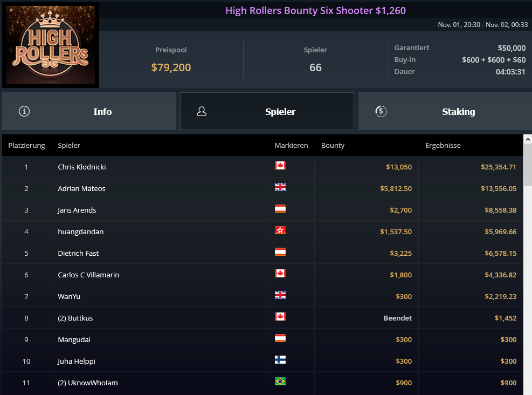Click the dollar staking icon

coord(381,111)
